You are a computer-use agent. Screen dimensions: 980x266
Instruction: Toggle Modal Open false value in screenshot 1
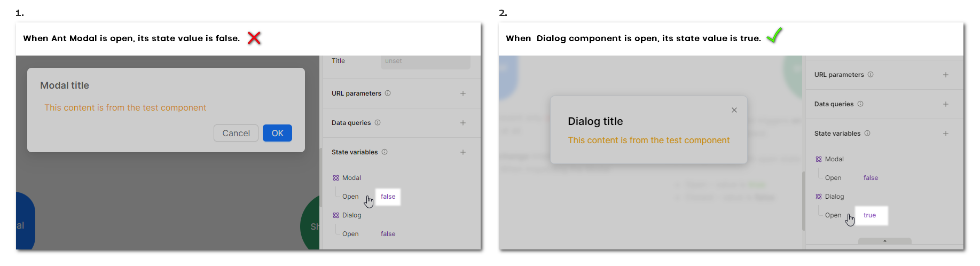tap(388, 197)
